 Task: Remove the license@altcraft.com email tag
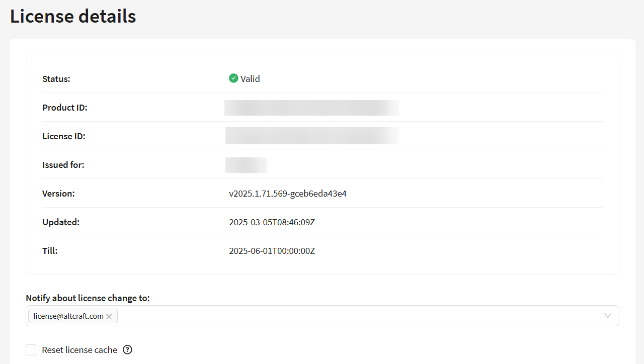(x=109, y=316)
